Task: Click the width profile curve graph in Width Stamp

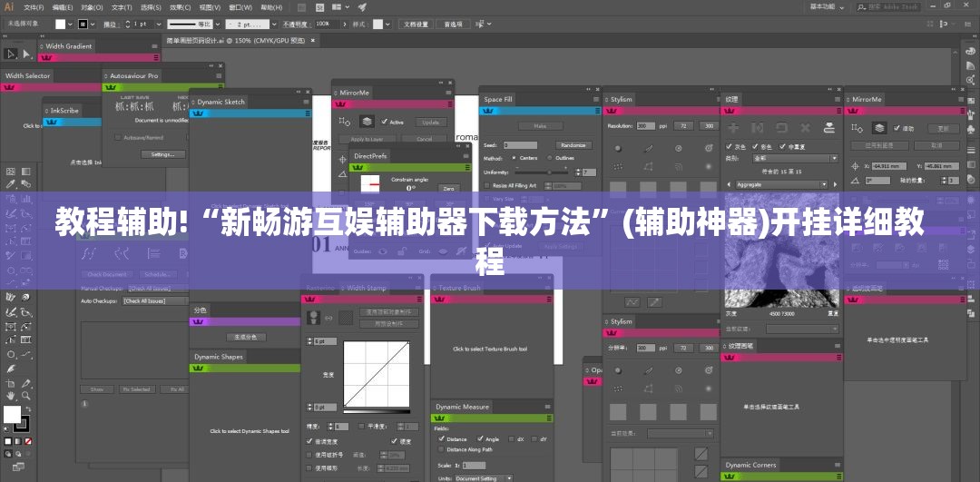Action: pos(377,374)
